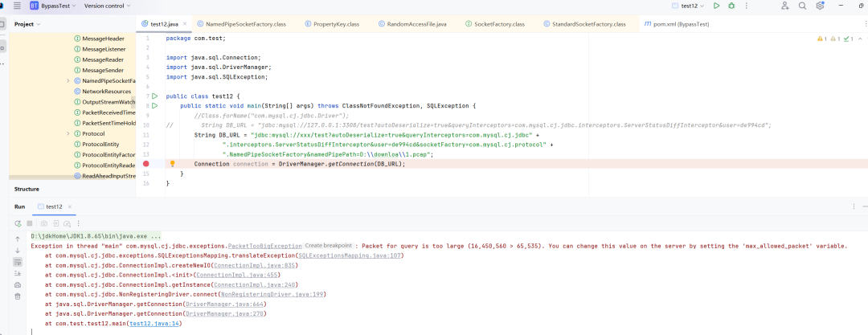Click Create breakpoint inline button

pos(329,245)
